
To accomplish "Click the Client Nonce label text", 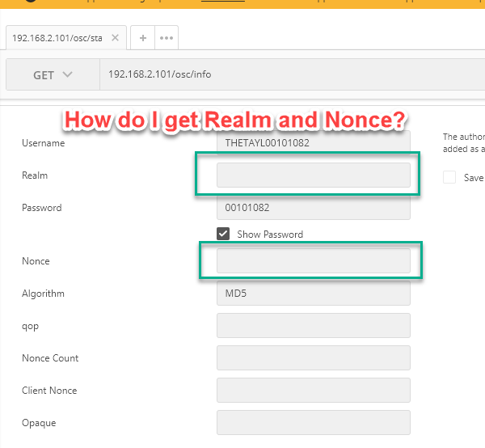I will (x=49, y=391).
